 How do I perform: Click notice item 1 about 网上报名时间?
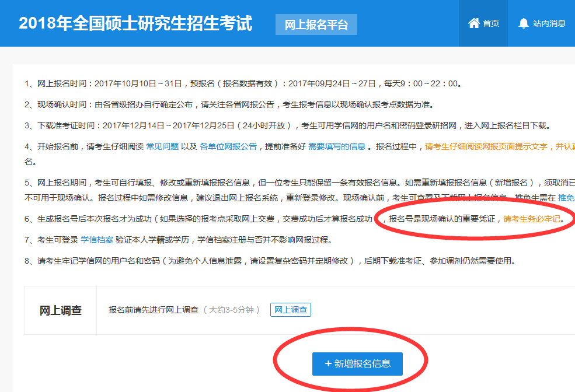click(243, 83)
